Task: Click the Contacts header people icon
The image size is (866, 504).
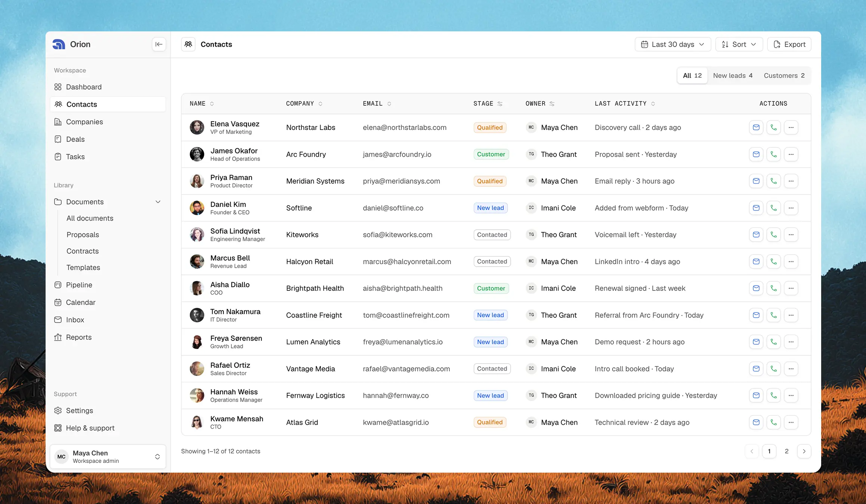Action: (188, 44)
